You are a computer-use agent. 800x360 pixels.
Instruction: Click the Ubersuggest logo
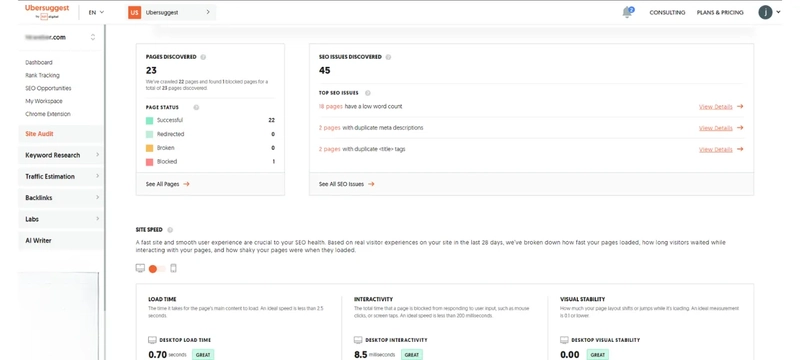47,12
